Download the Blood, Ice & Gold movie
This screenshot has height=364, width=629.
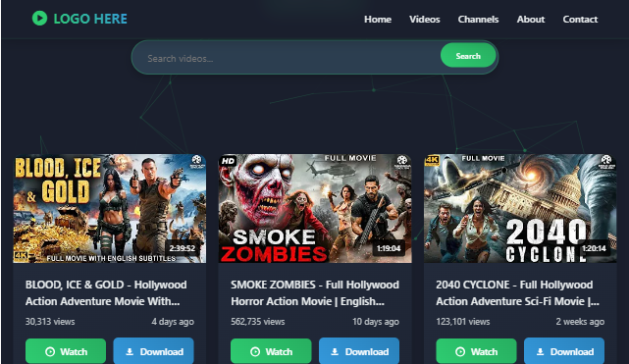point(154,351)
